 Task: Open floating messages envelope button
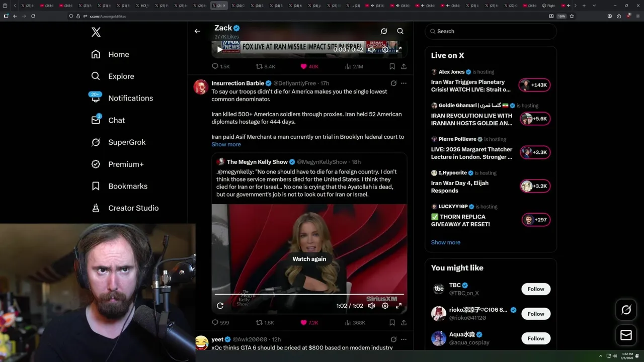tap(626, 335)
